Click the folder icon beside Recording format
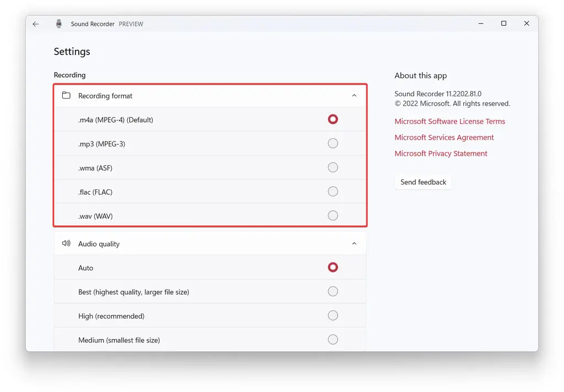 [x=66, y=96]
